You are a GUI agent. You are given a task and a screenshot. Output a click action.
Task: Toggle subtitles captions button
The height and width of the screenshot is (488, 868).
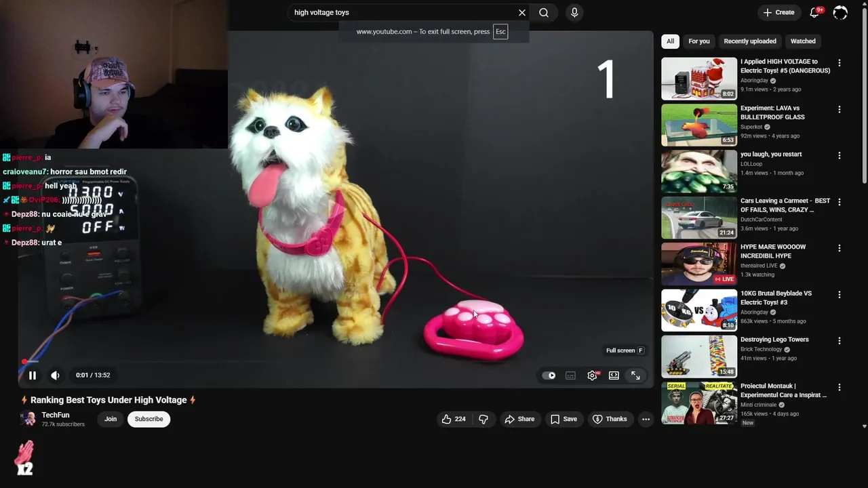(x=570, y=375)
